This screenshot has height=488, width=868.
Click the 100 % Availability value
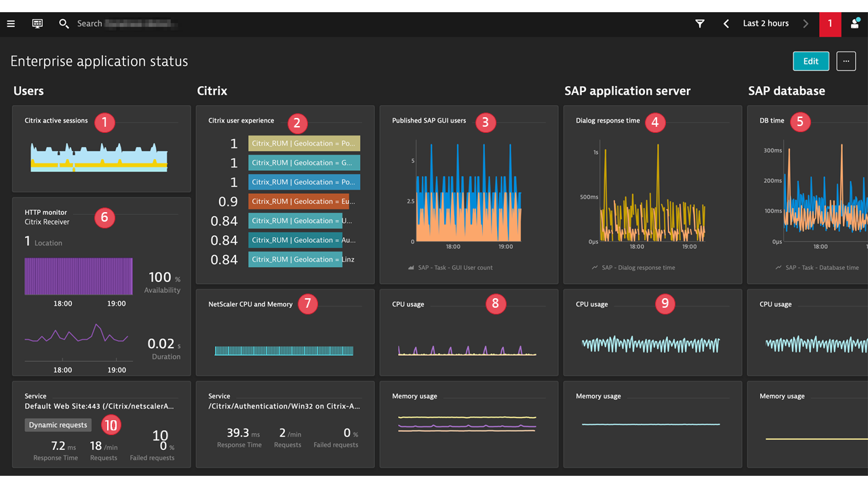click(162, 282)
